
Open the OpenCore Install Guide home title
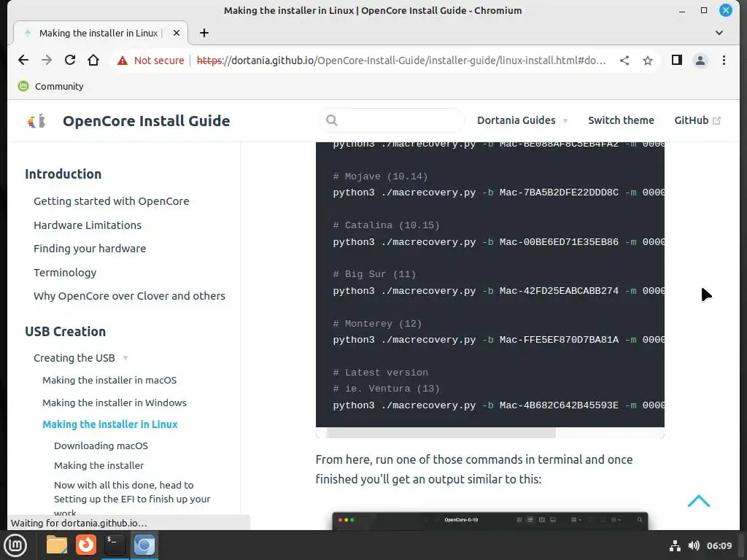pos(146,121)
